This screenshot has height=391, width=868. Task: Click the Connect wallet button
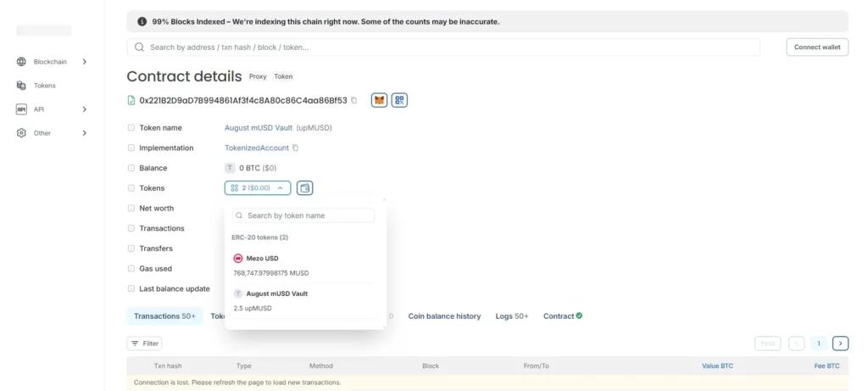[x=817, y=47]
